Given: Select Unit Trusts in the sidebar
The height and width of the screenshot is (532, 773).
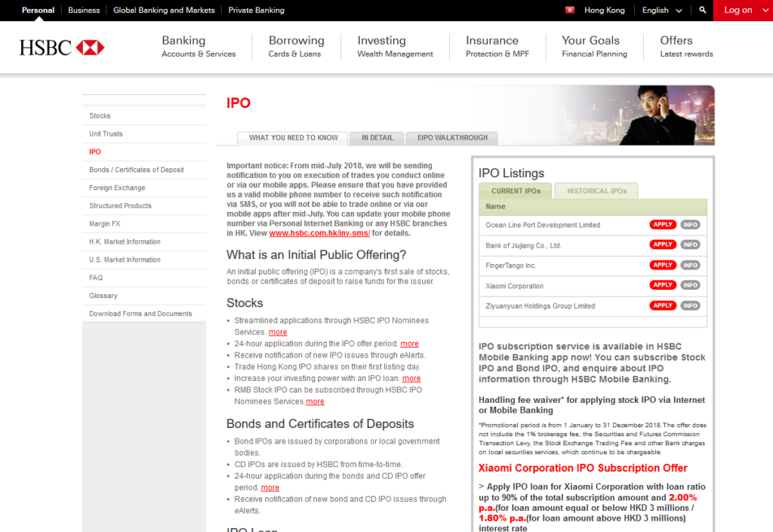Looking at the screenshot, I should click(106, 134).
